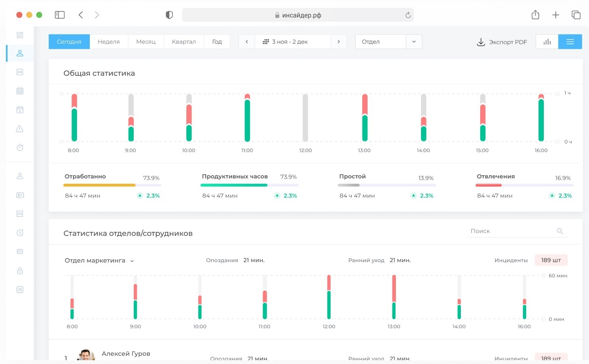Click the browser privacy shield icon
This screenshot has width=589, height=364.
click(169, 15)
